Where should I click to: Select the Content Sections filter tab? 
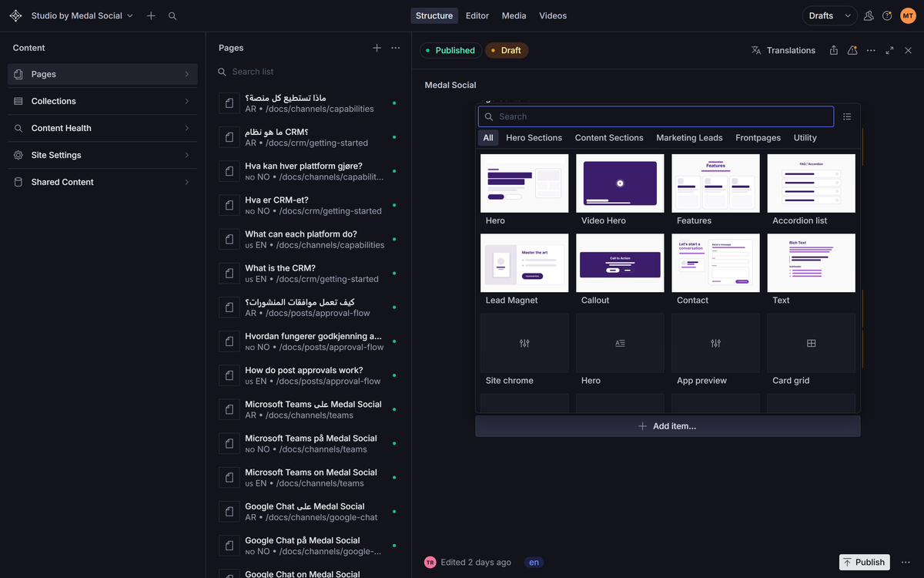(x=609, y=138)
